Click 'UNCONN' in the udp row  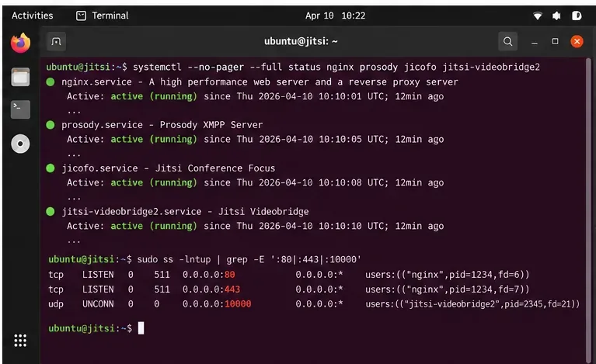click(98, 304)
